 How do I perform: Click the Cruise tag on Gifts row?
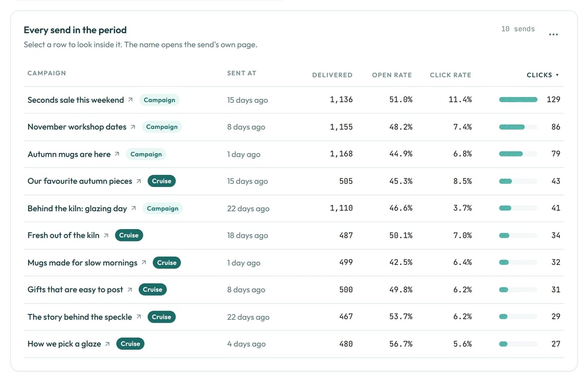pyautogui.click(x=152, y=290)
